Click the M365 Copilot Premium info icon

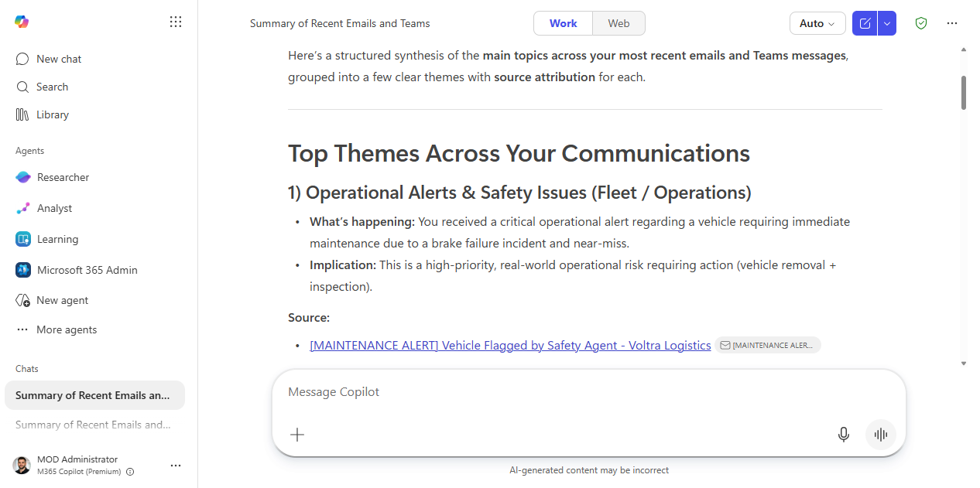(130, 472)
